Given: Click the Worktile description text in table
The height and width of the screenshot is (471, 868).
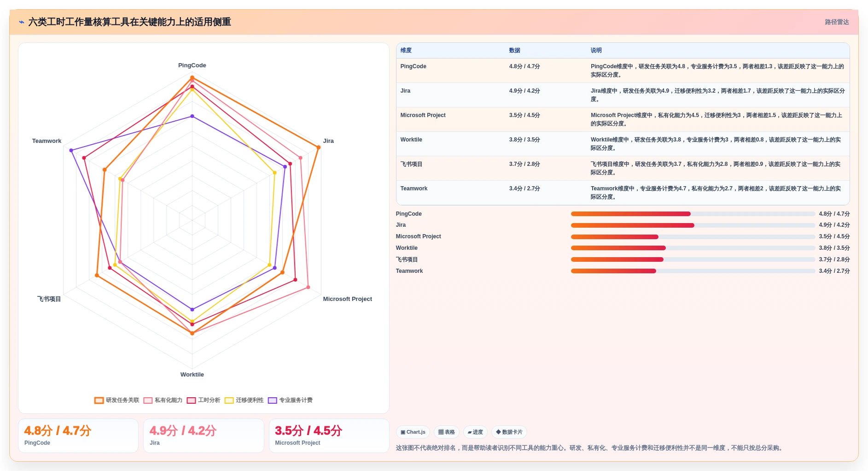Looking at the screenshot, I should 716,144.
